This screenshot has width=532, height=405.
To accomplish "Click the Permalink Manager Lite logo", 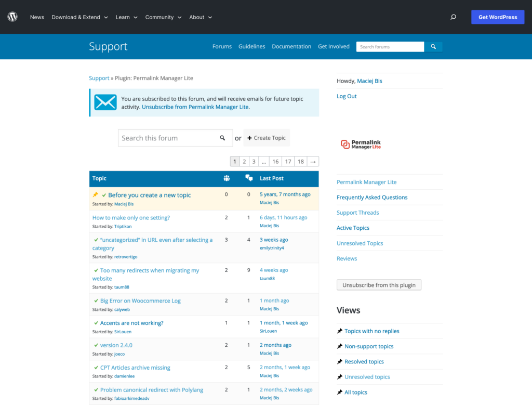I will (361, 145).
